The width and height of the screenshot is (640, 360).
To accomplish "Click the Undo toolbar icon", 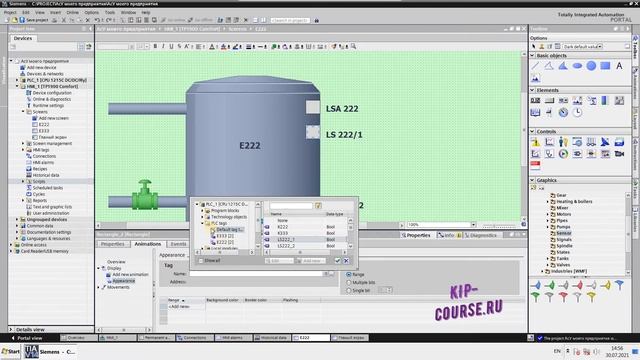I will point(97,20).
